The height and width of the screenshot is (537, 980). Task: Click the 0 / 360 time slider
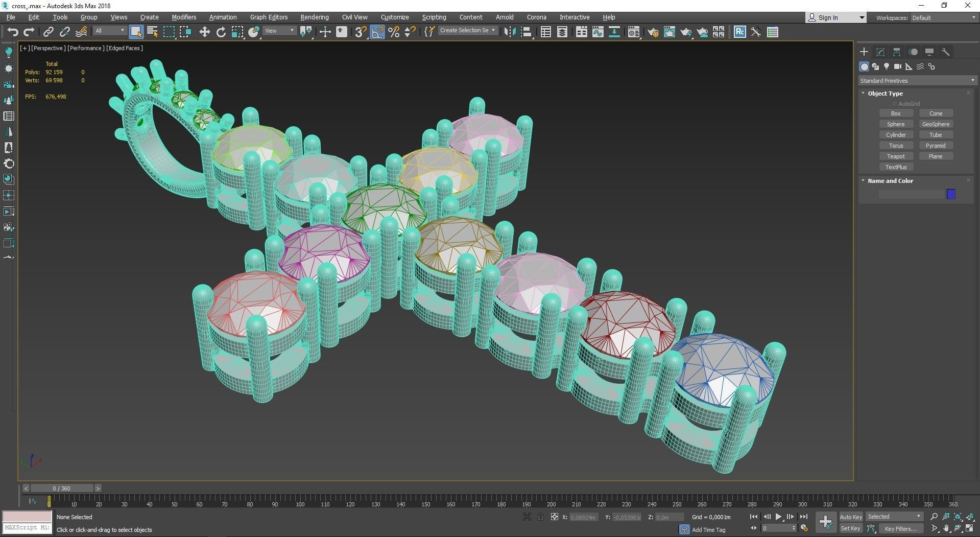pyautogui.click(x=61, y=488)
